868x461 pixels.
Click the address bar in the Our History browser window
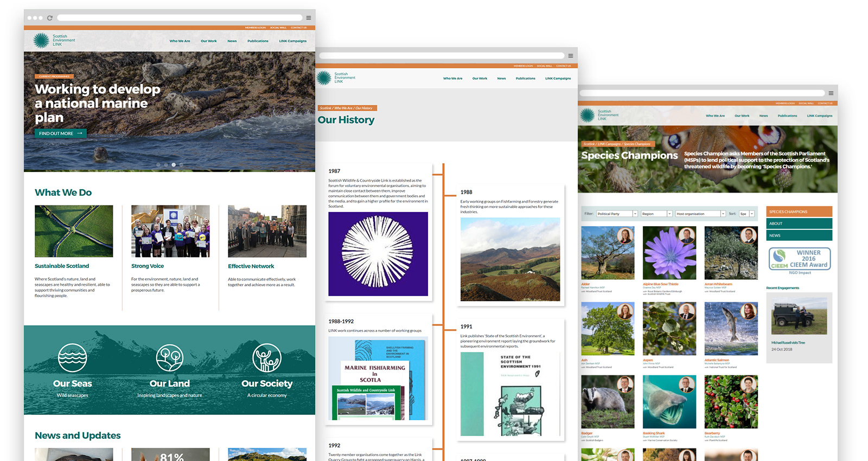(442, 55)
